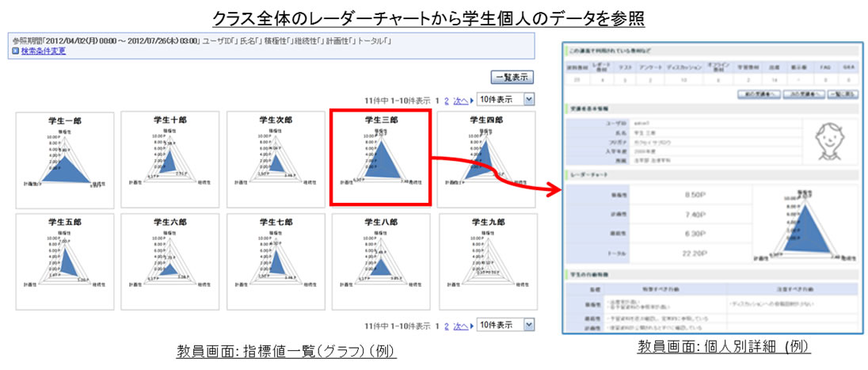Open 学生一郎 radar chart card
The height and width of the screenshot is (370, 868).
65,158
